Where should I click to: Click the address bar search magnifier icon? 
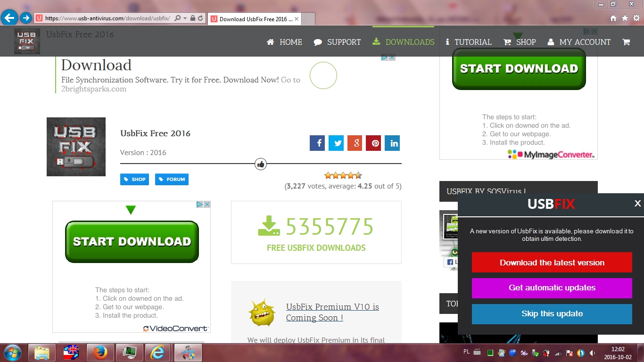pos(177,18)
